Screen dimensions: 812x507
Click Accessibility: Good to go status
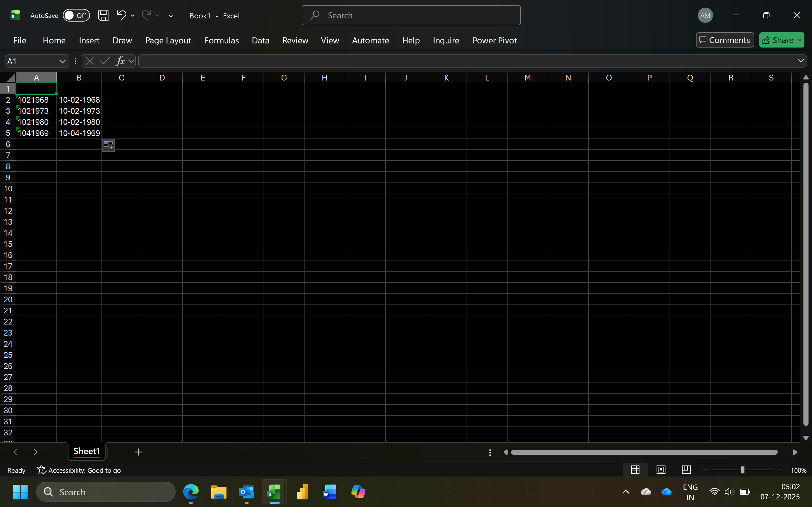pos(79,471)
